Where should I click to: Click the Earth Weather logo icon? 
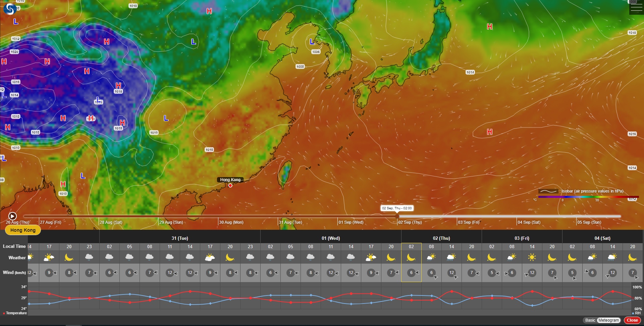coord(10,9)
